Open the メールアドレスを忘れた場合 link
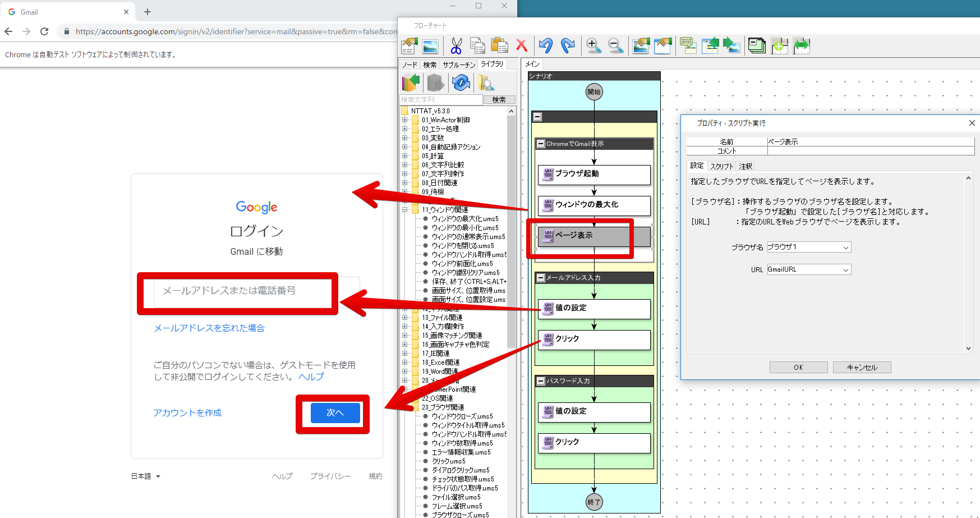Image resolution: width=980 pixels, height=518 pixels. 209,328
